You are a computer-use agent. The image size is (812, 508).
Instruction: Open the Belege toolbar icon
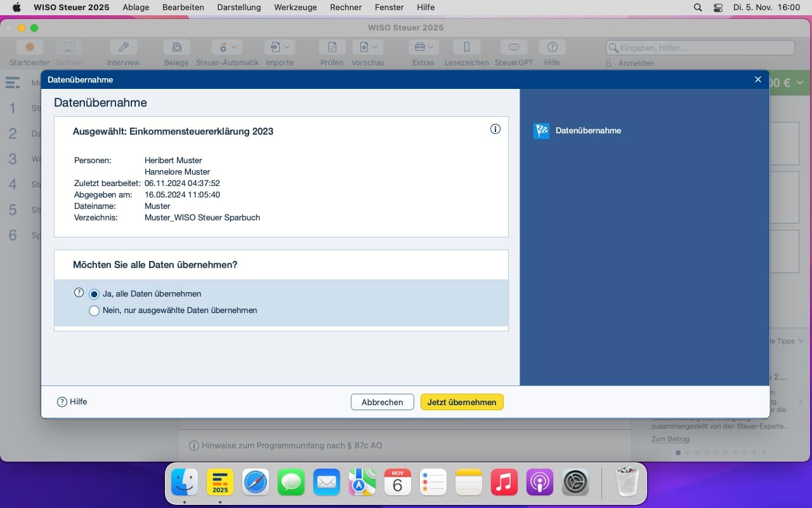(177, 48)
